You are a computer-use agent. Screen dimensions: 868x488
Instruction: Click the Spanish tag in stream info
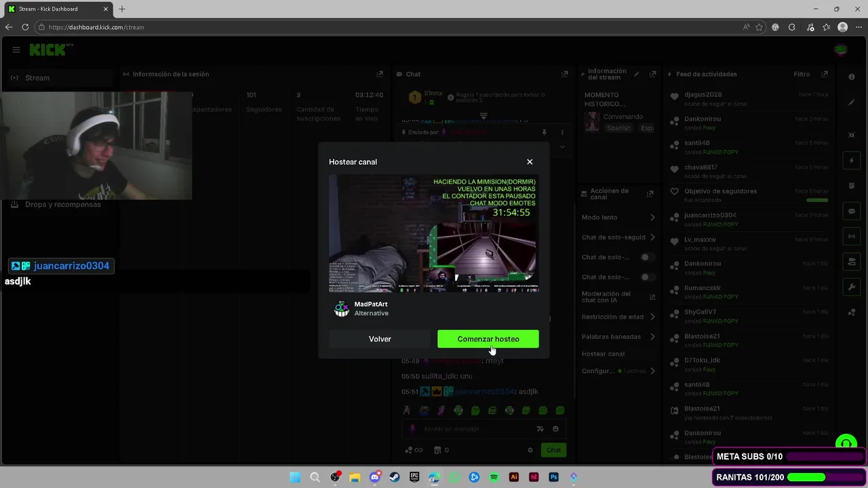(618, 128)
